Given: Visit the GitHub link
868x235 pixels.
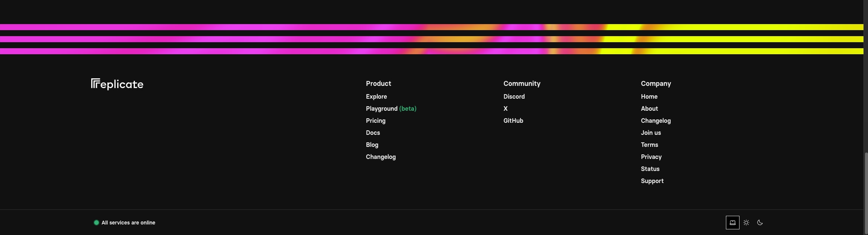Looking at the screenshot, I should (x=513, y=121).
